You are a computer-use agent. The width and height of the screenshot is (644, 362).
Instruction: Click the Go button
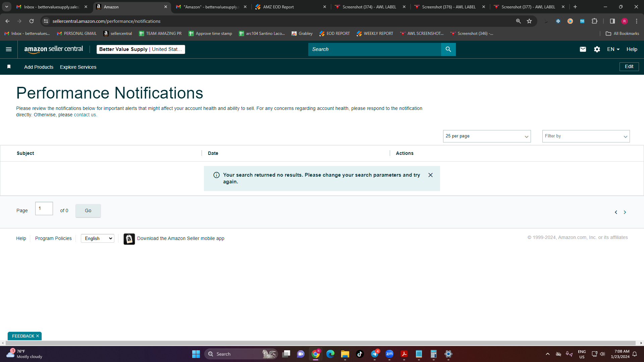click(x=88, y=210)
